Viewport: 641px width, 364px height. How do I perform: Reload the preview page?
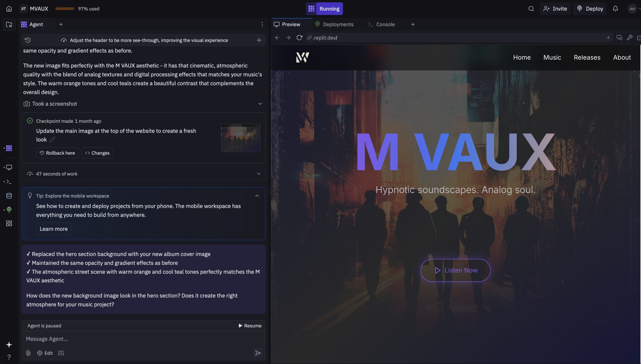299,38
